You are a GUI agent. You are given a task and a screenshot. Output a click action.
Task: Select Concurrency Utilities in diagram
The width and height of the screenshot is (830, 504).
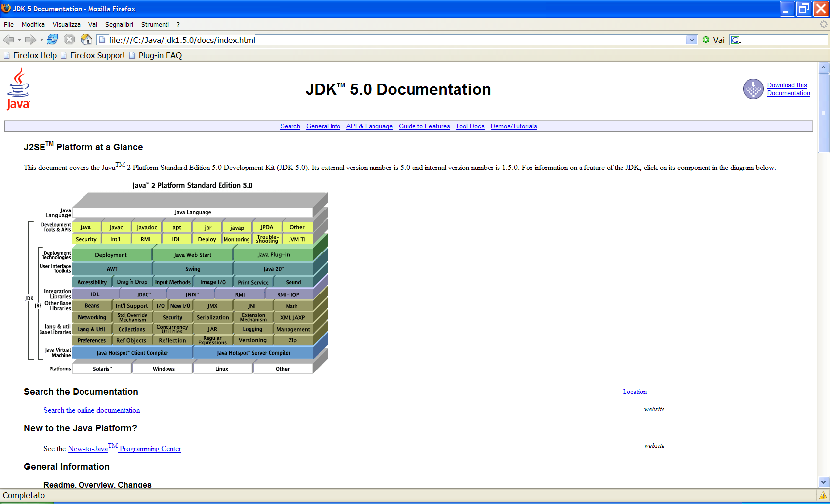pyautogui.click(x=172, y=329)
